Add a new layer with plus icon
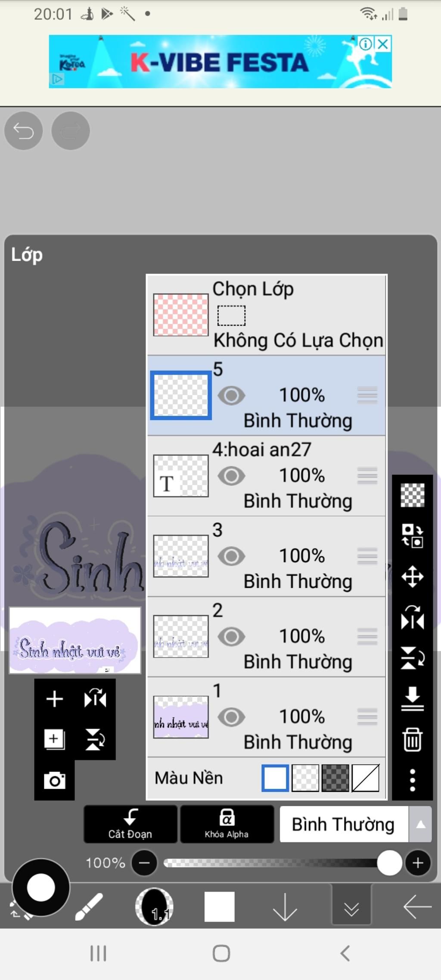 55,698
